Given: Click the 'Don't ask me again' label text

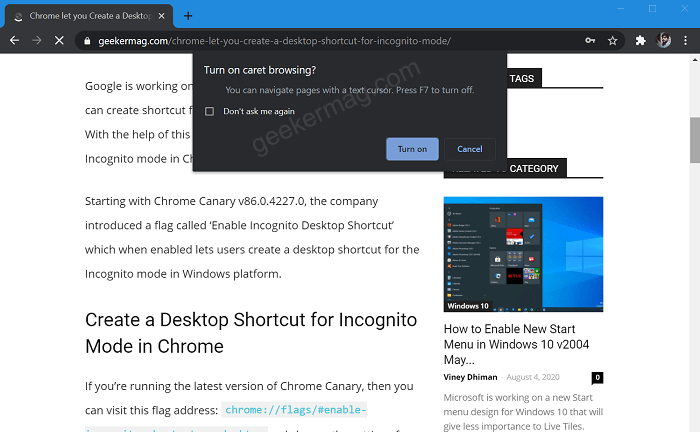Looking at the screenshot, I should tap(259, 111).
